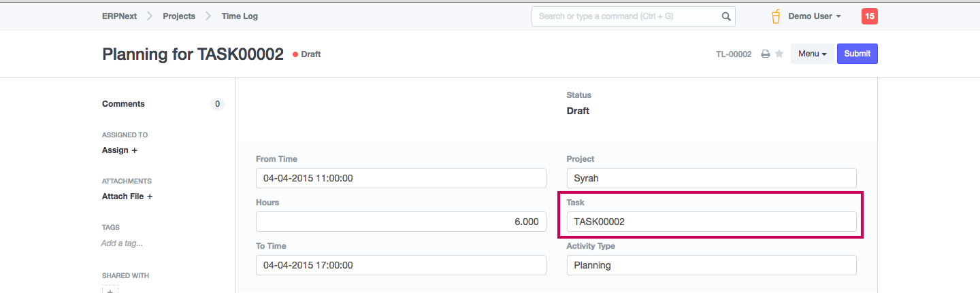The width and height of the screenshot is (980, 293).
Task: Focus the search or command bar
Action: [x=626, y=16]
